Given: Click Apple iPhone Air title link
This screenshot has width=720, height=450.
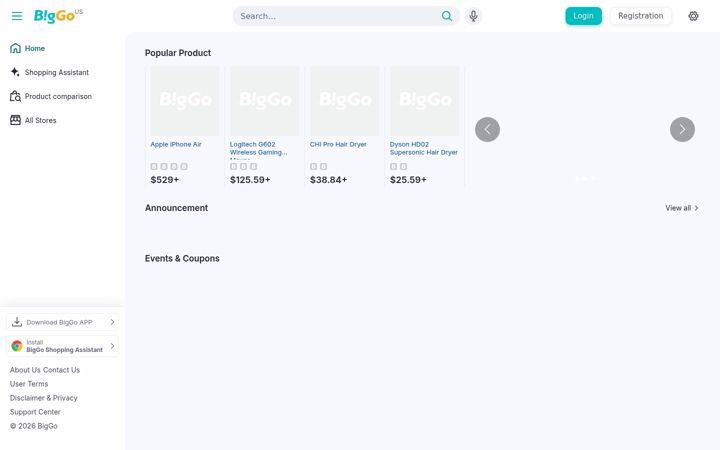Looking at the screenshot, I should [176, 144].
